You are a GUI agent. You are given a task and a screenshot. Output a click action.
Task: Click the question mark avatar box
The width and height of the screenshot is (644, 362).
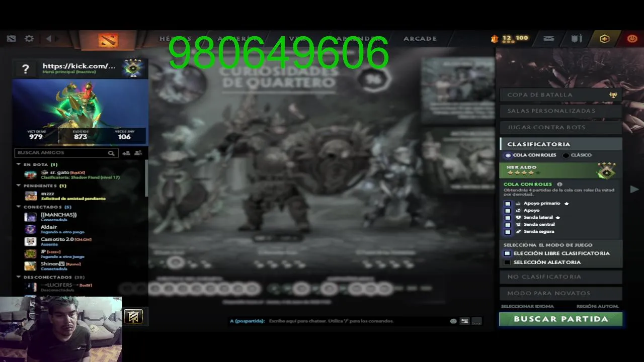point(26,69)
